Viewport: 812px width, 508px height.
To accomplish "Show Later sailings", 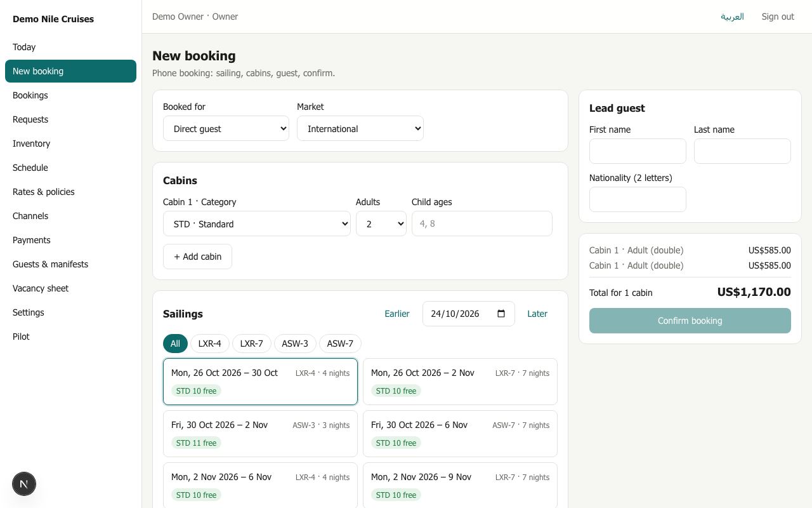I will (537, 314).
